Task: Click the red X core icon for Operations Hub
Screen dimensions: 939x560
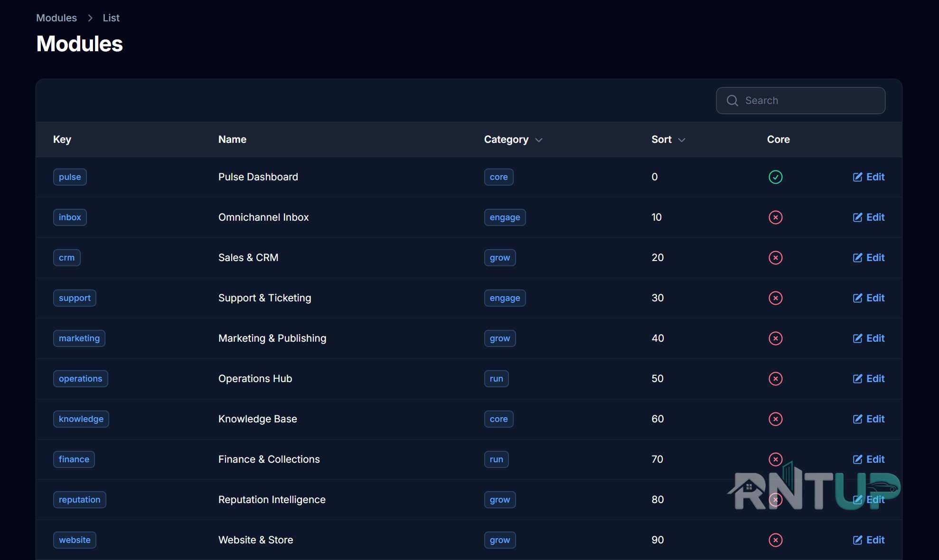Action: 775,379
